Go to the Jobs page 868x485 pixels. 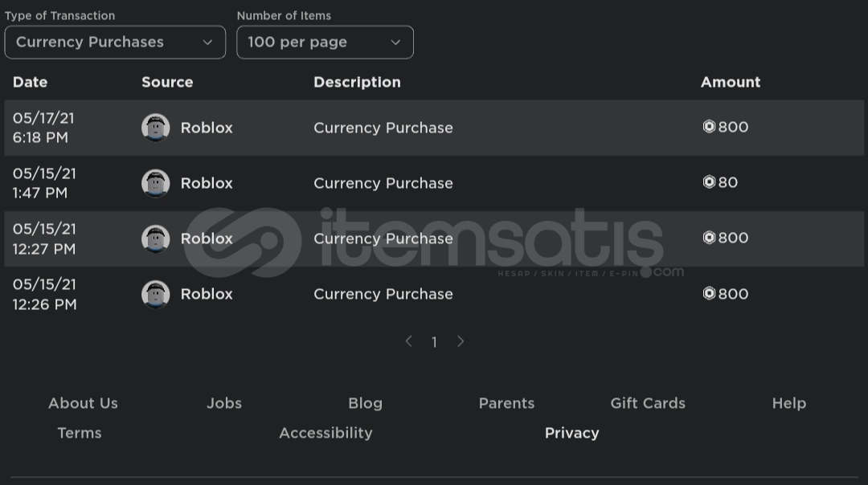[x=223, y=403]
